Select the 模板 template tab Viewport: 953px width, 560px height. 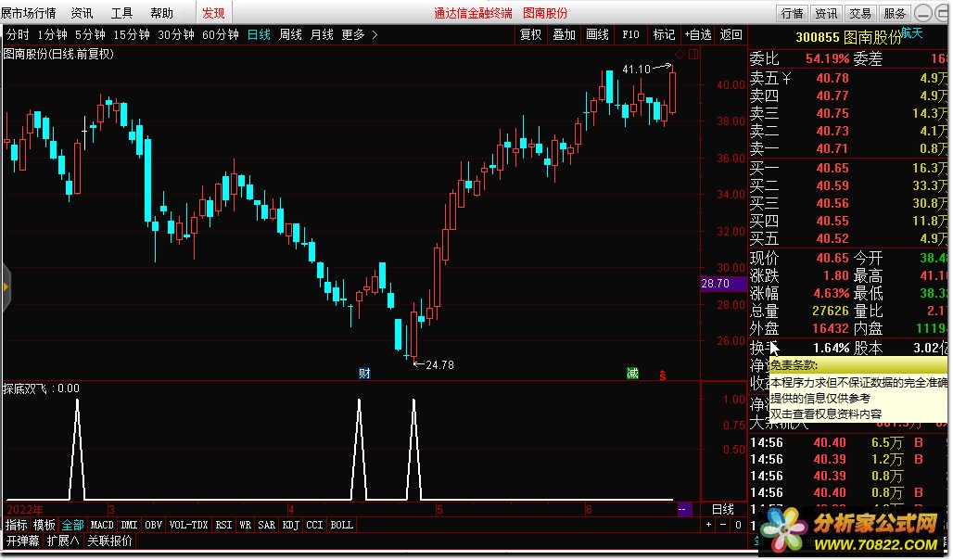point(44,525)
